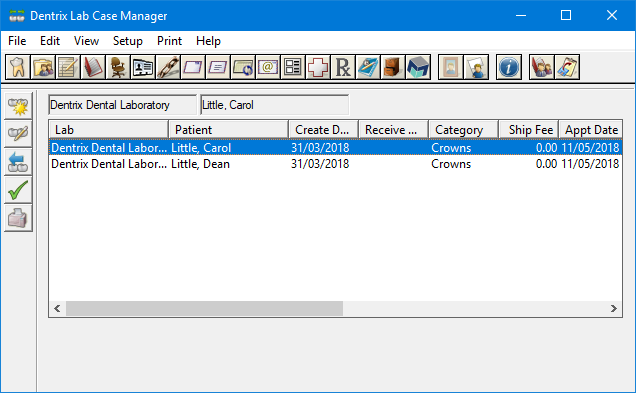The height and width of the screenshot is (393, 636).
Task: Click horizontal scrollbar right arrow
Action: (x=614, y=309)
